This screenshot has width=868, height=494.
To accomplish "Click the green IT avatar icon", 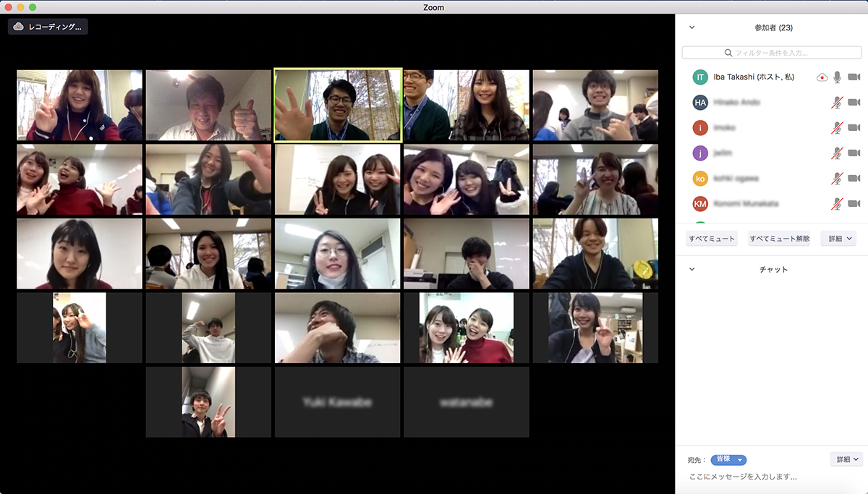I will (x=699, y=77).
